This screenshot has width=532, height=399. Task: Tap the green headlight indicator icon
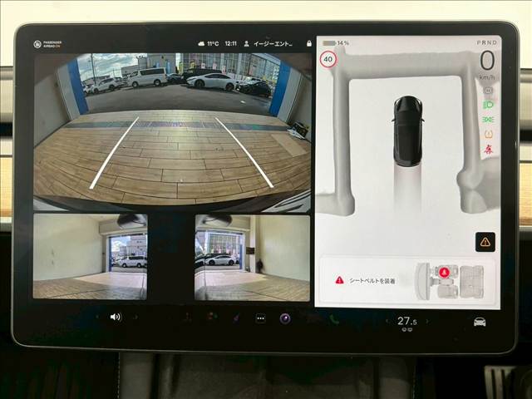[488, 105]
